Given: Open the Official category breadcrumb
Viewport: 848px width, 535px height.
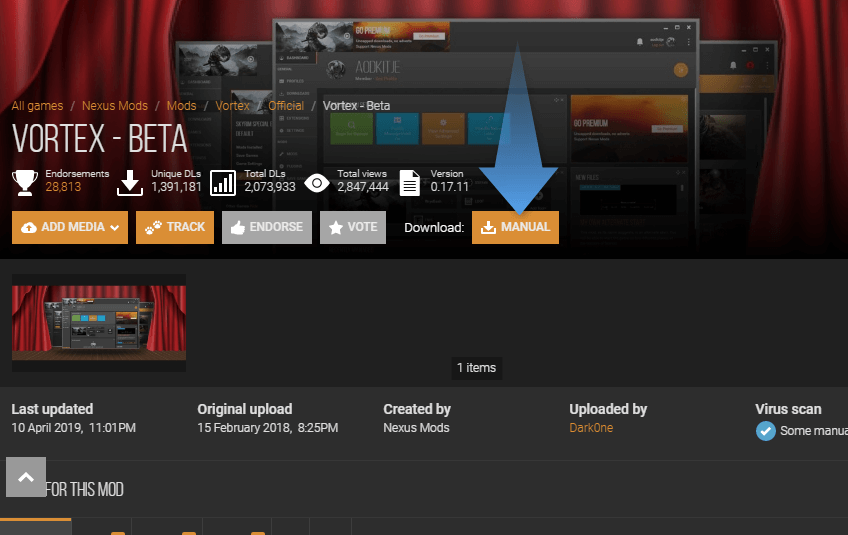Looking at the screenshot, I should click(x=286, y=105).
